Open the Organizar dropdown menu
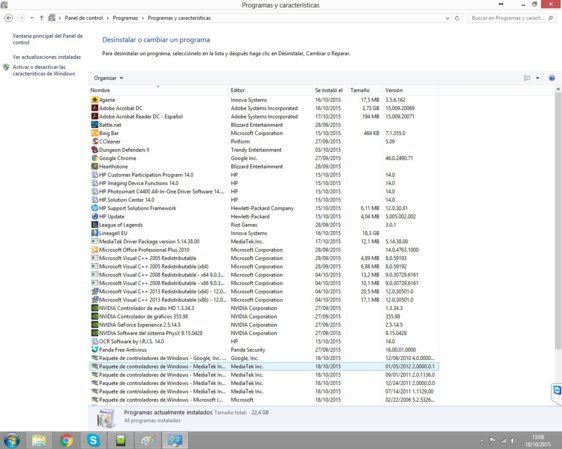 point(108,78)
